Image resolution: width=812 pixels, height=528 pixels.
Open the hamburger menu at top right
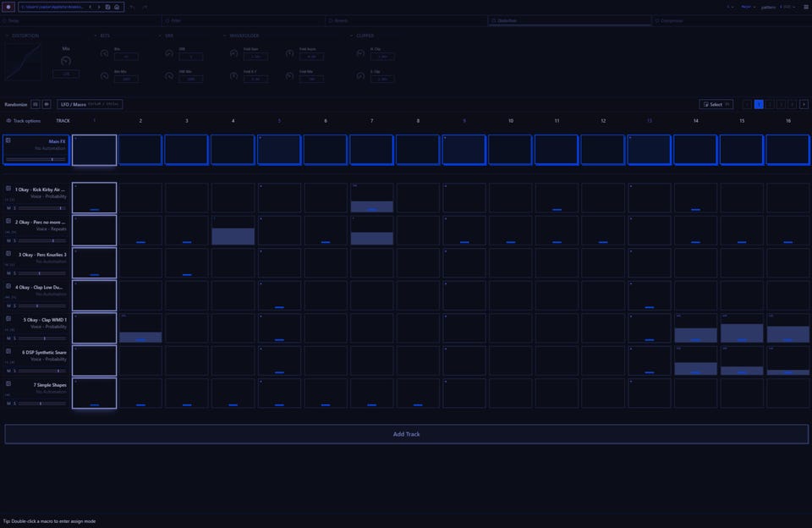pyautogui.click(x=806, y=8)
